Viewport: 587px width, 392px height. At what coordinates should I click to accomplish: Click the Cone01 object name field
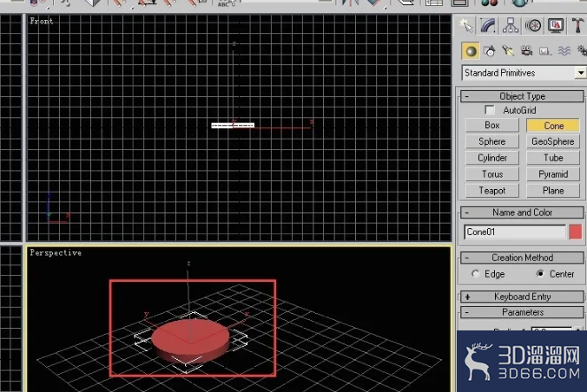[x=515, y=232]
